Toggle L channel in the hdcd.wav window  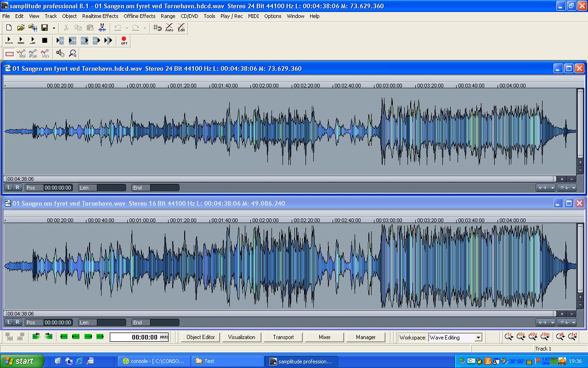9,187
